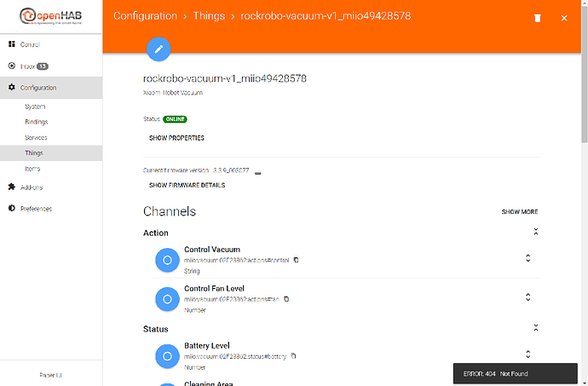The width and height of the screenshot is (588, 386).
Task: Click Inbox badge count 13
Action: pos(43,66)
